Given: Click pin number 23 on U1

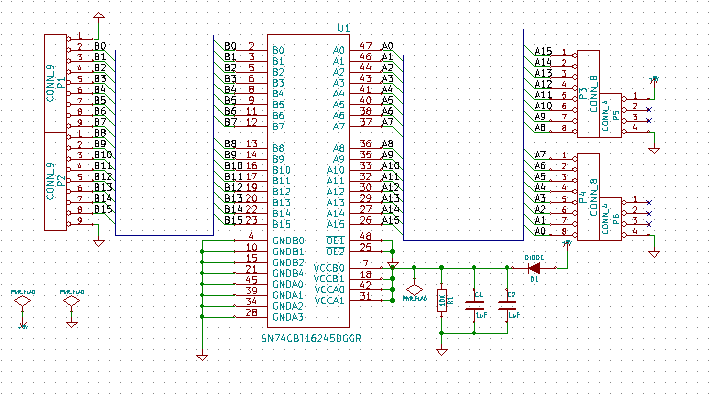Looking at the screenshot, I should pos(251,220).
